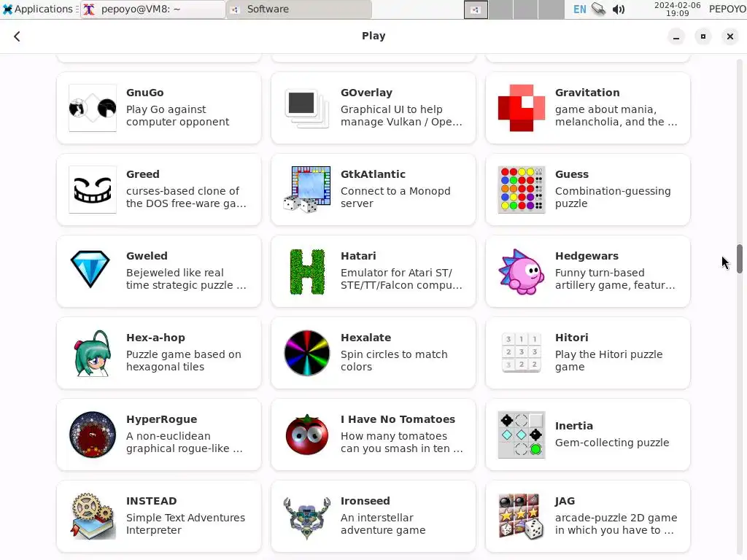Select 'Simple Text Adventures Interpreter' text
Viewport: 747px width, 560px height.
(185, 524)
